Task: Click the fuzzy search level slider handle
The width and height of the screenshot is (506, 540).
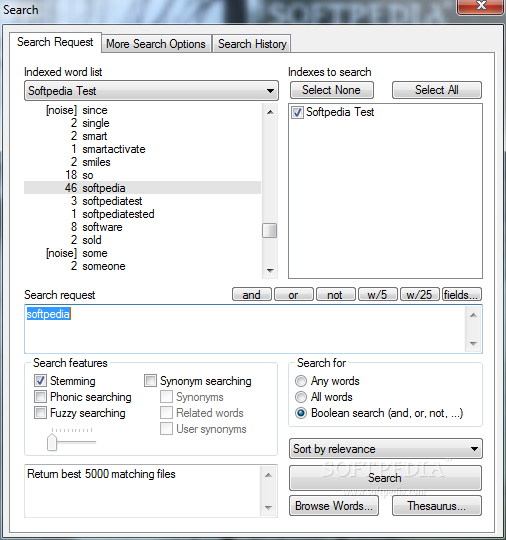Action: [x=52, y=442]
